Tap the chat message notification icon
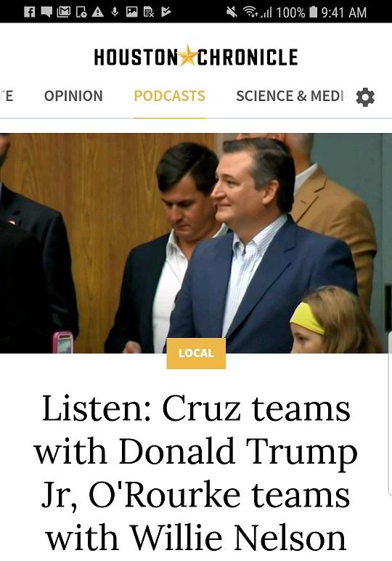This screenshot has width=392, height=561. coord(46,12)
